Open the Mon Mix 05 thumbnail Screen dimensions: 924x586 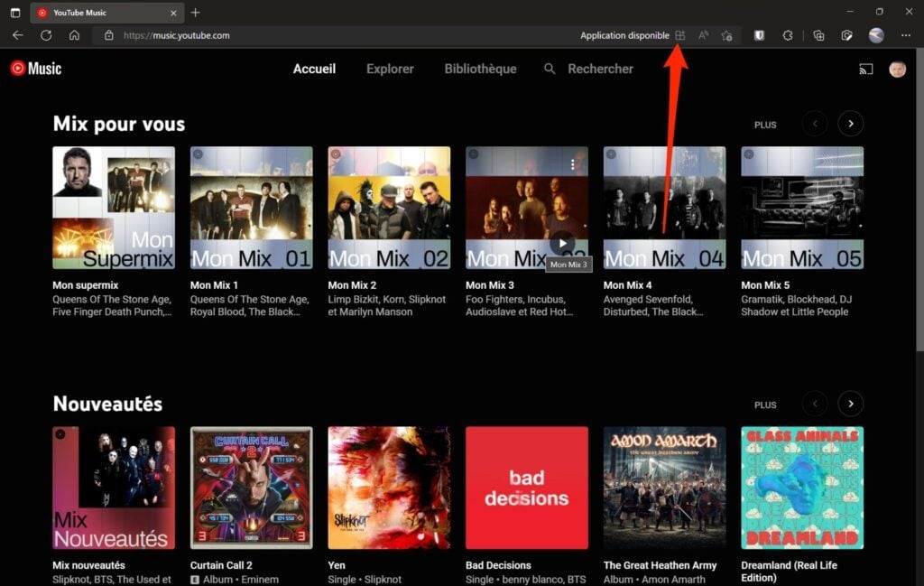802,208
